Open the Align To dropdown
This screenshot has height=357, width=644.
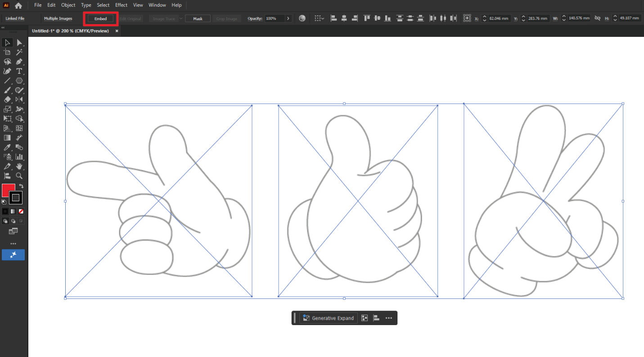[x=319, y=18]
